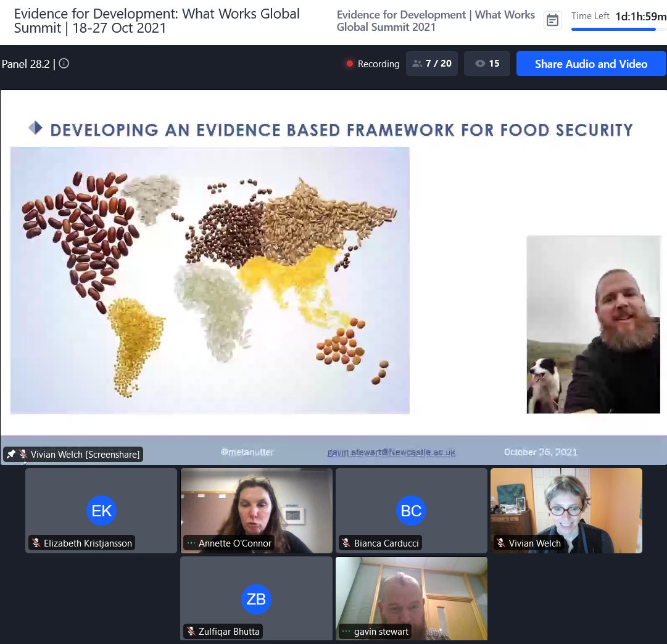667x644 pixels.
Task: Select the BC avatar circle
Action: (x=411, y=510)
